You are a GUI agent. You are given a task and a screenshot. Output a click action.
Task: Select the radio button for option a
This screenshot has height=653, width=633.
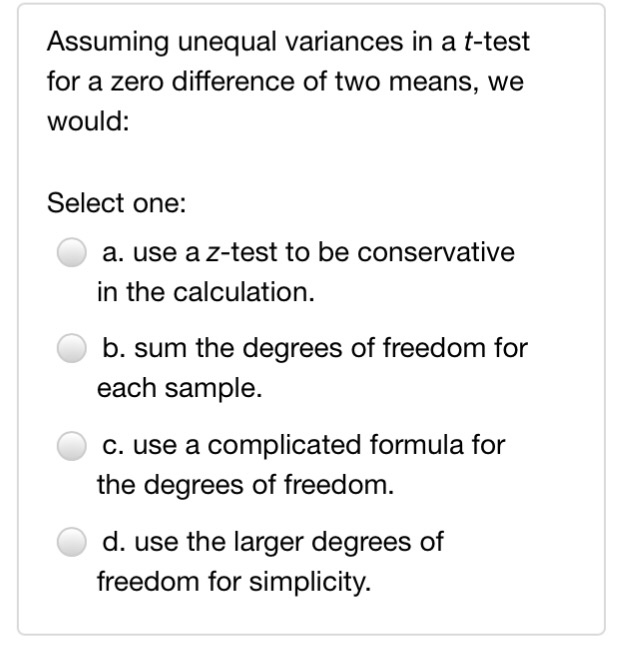point(72,252)
